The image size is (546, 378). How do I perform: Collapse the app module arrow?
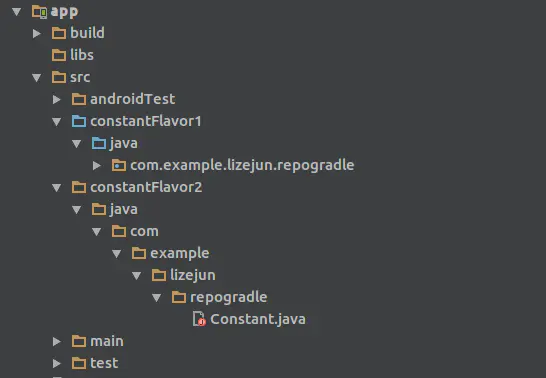pos(16,12)
